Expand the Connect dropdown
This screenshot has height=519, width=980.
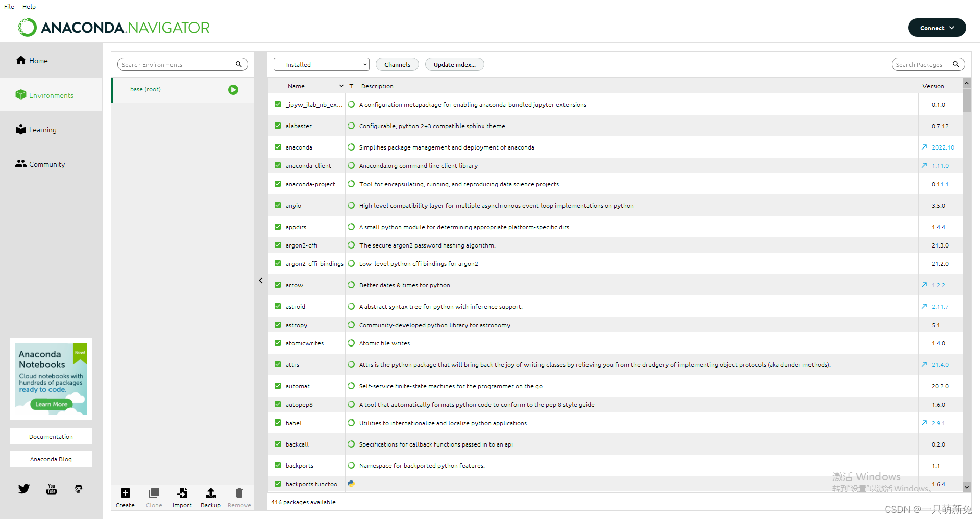937,28
